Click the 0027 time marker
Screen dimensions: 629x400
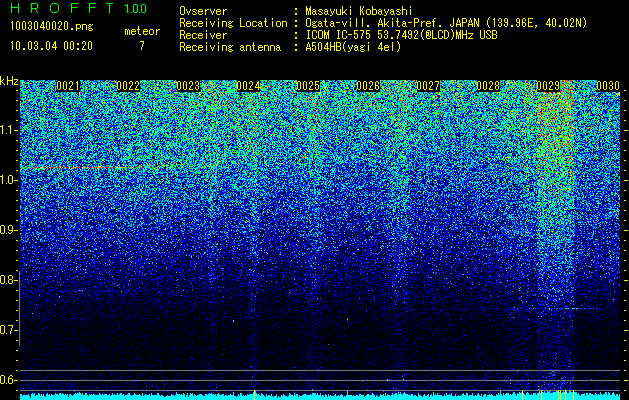[428, 86]
